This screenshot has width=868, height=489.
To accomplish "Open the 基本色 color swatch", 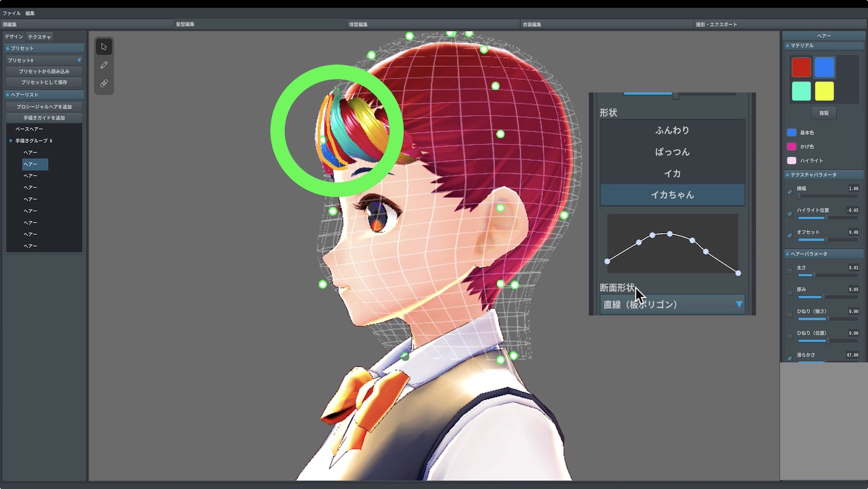I will pyautogui.click(x=792, y=133).
